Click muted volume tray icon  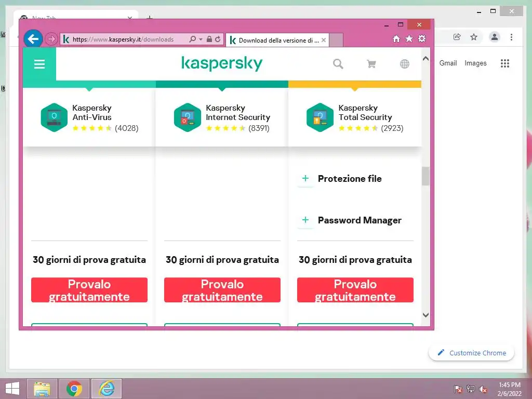483,389
